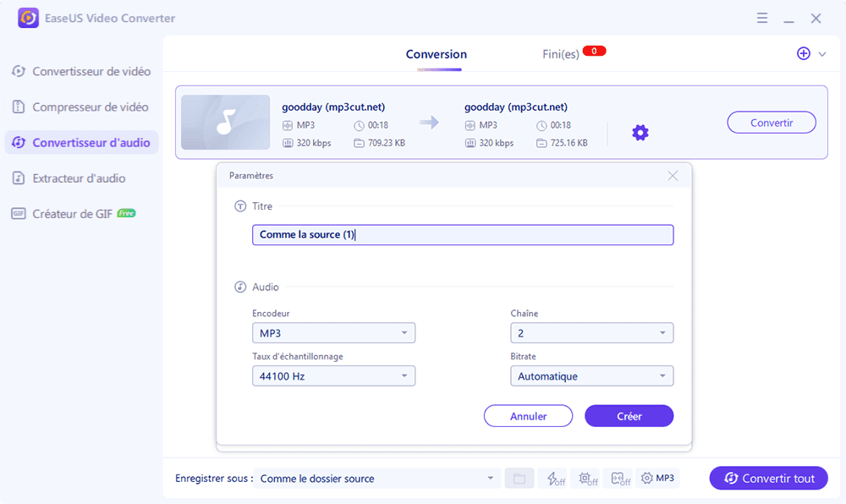The image size is (846, 504).
Task: Open the hamburger menu icon in title bar
Action: click(x=762, y=18)
